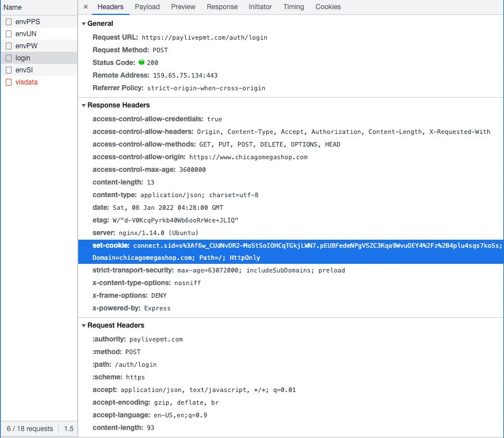Image resolution: width=504 pixels, height=438 pixels.
Task: Click the Remote Address 159.65.75.134:443
Action: (x=185, y=75)
